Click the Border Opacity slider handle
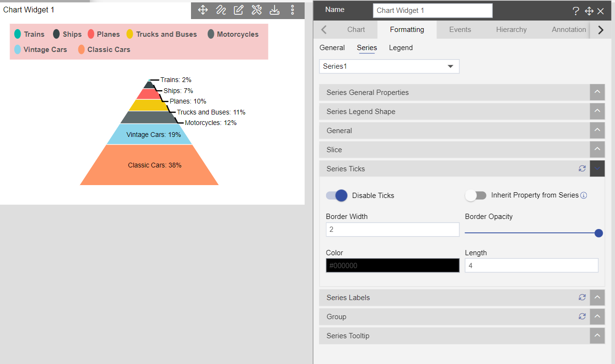 click(598, 233)
